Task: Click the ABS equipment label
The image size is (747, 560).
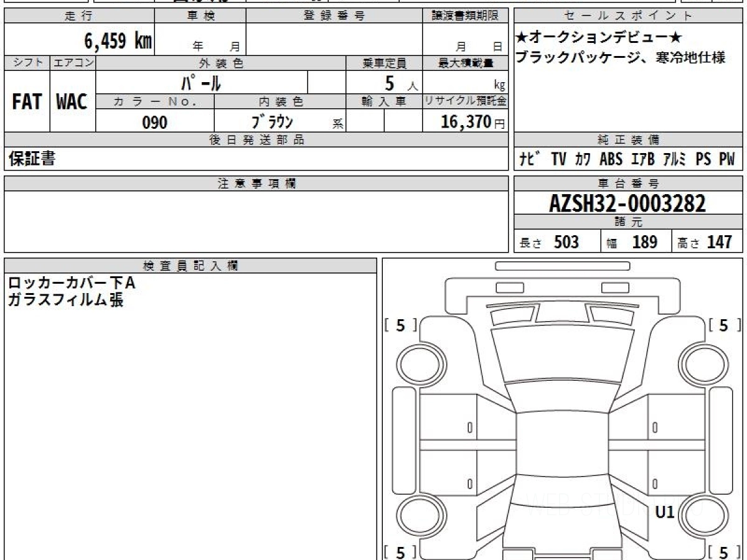Action: 611,160
